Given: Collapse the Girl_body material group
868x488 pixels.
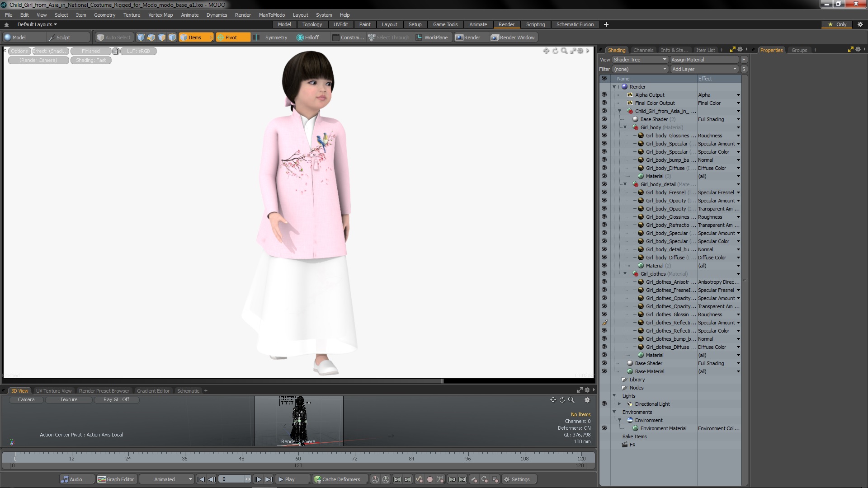Looking at the screenshot, I should (625, 127).
